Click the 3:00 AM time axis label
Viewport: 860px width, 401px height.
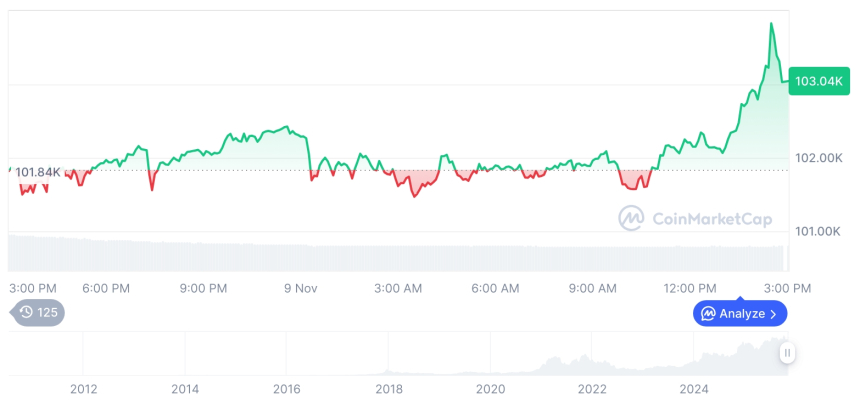pos(398,288)
